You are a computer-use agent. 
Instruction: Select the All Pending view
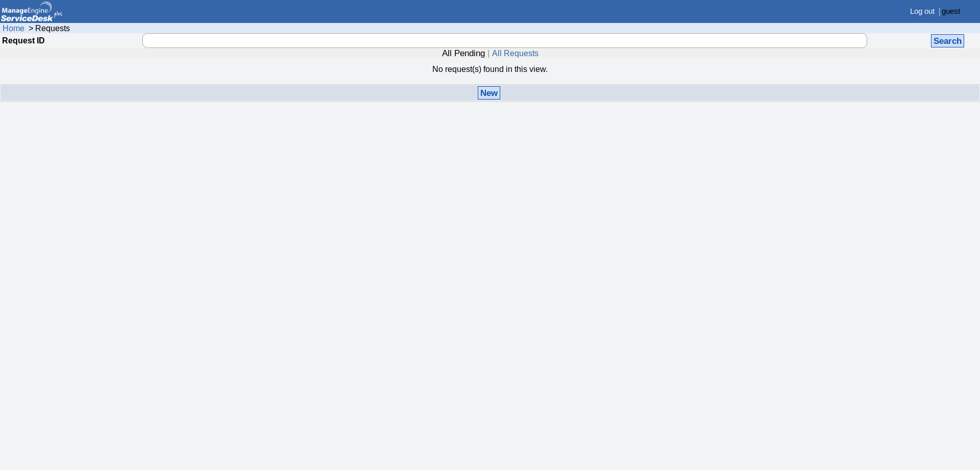463,54
